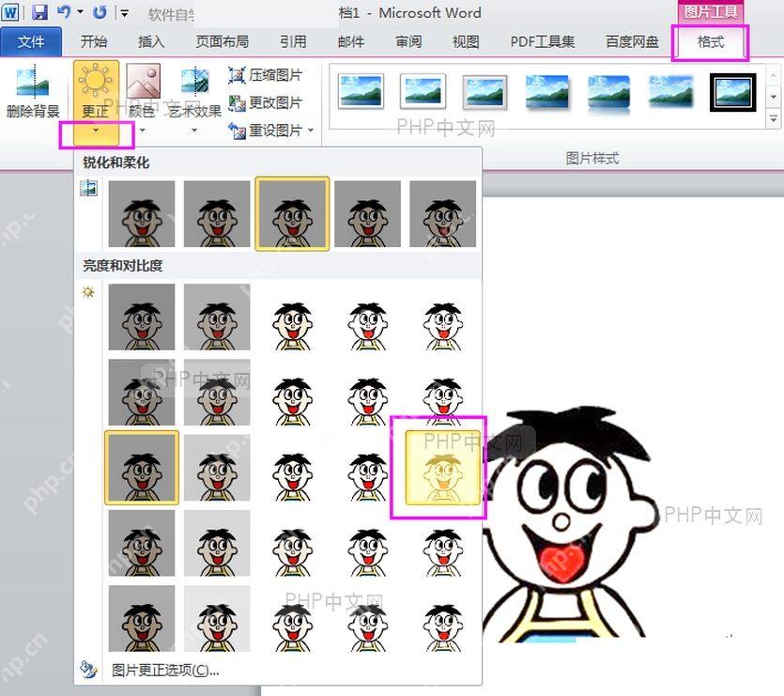Switch to the Format (格式) tab
Viewport: 784px width, 696px height.
[711, 42]
